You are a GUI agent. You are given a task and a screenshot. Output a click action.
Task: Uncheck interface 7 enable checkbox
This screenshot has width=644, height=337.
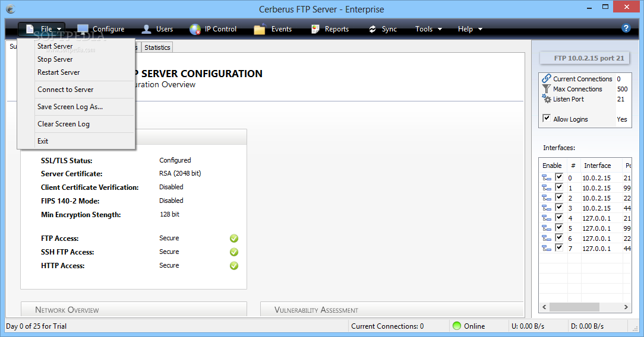[559, 247]
